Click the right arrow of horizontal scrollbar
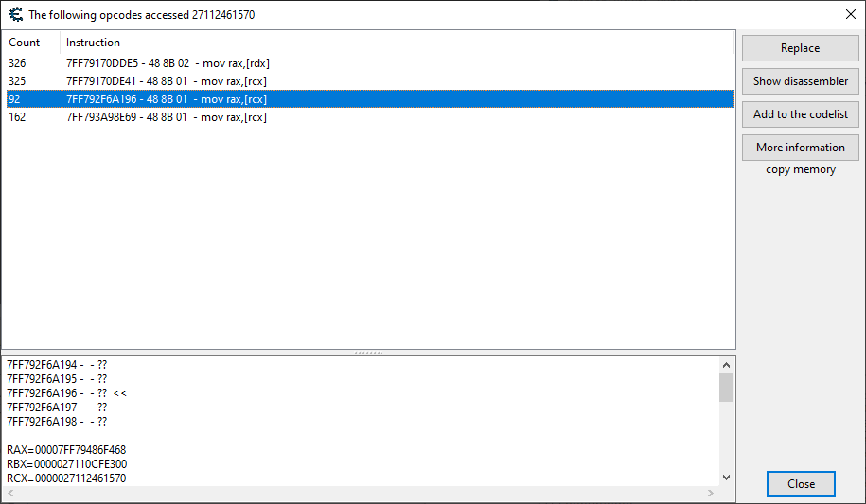This screenshot has width=866, height=504. (710, 494)
